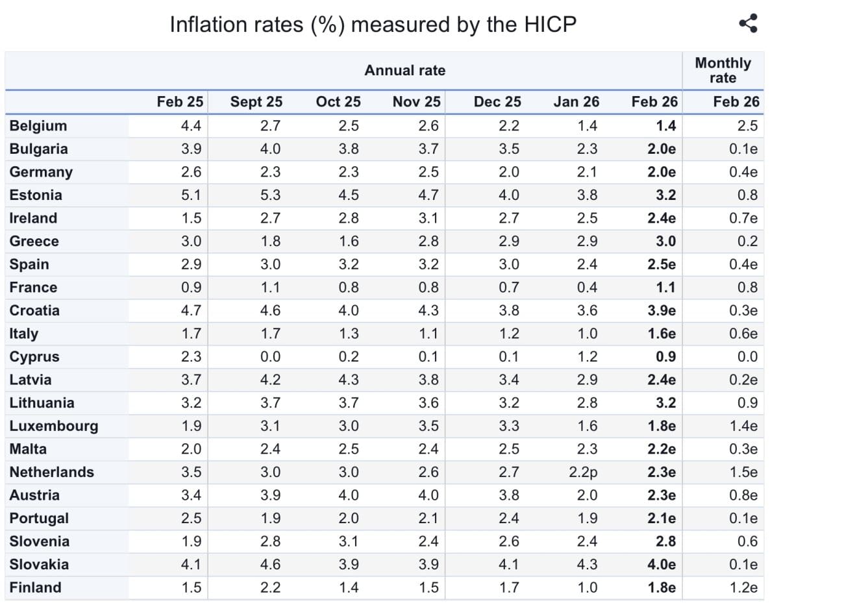The image size is (844, 616).
Task: Select Slovakia's Feb 26 annual value 4.0e
Action: 662,564
